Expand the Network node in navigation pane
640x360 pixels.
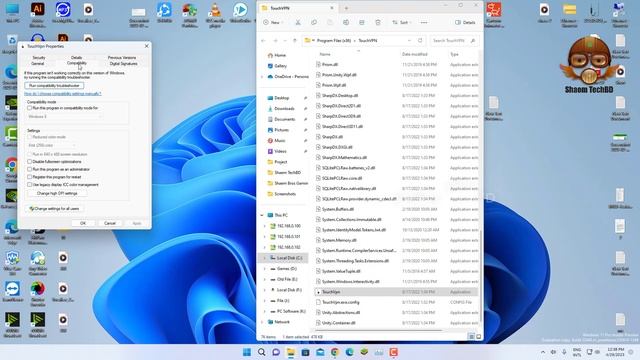(x=262, y=322)
